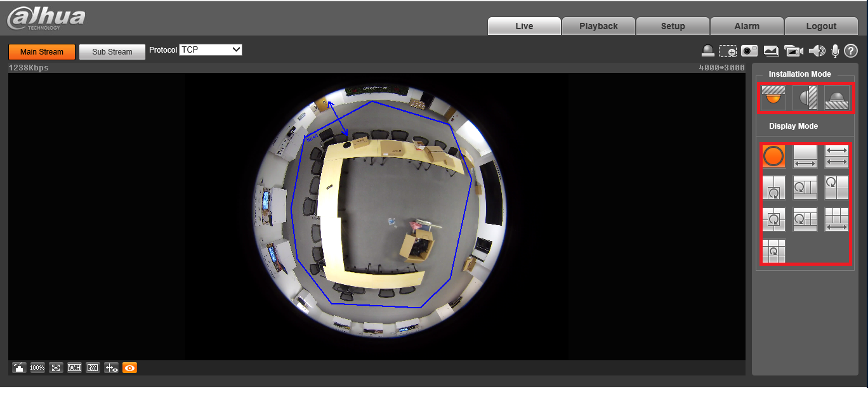Click the W:H aspect ratio icon
Viewport: 868px width, 411px height.
[74, 367]
